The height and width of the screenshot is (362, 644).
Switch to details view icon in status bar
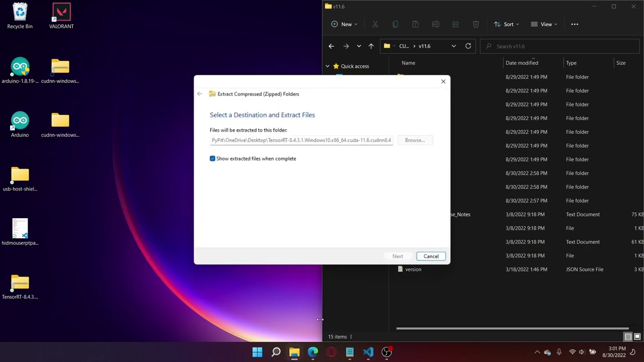[x=628, y=337]
